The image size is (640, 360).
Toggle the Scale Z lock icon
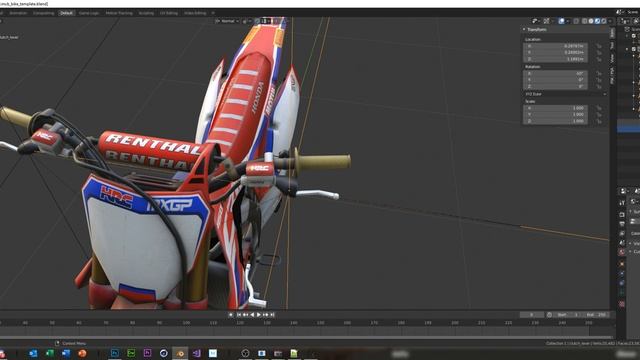pos(599,121)
